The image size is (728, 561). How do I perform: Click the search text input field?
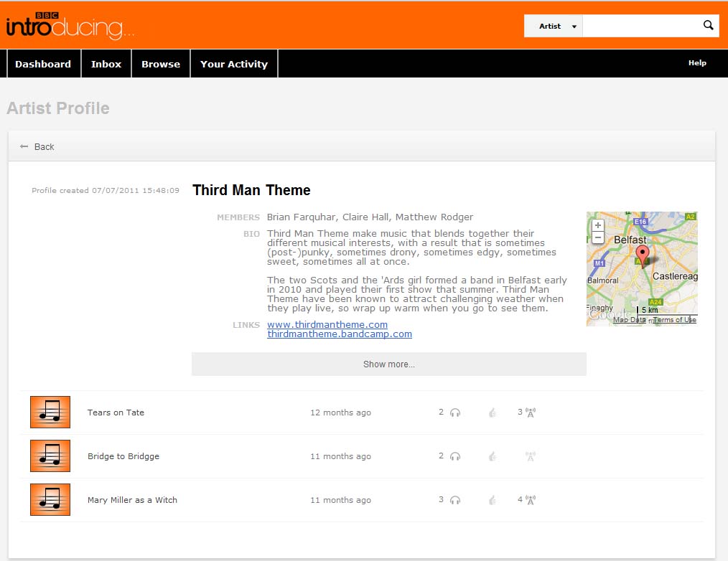tap(640, 27)
